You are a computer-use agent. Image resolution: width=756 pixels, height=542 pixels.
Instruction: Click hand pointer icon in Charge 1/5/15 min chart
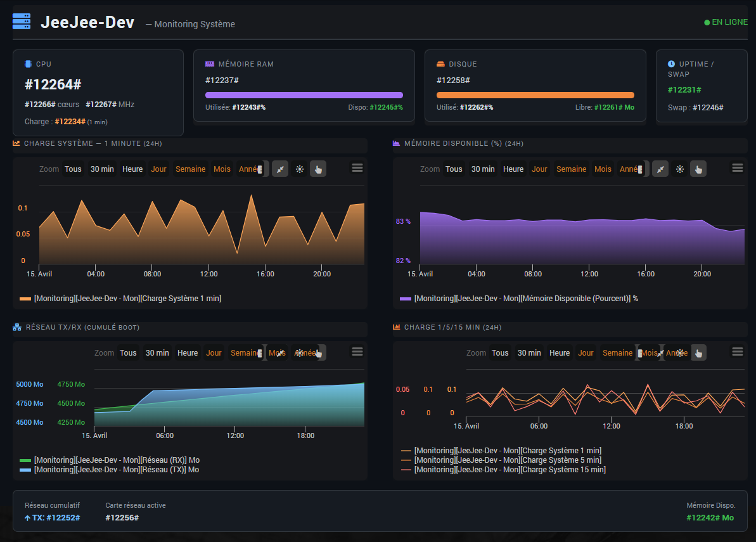tap(698, 353)
